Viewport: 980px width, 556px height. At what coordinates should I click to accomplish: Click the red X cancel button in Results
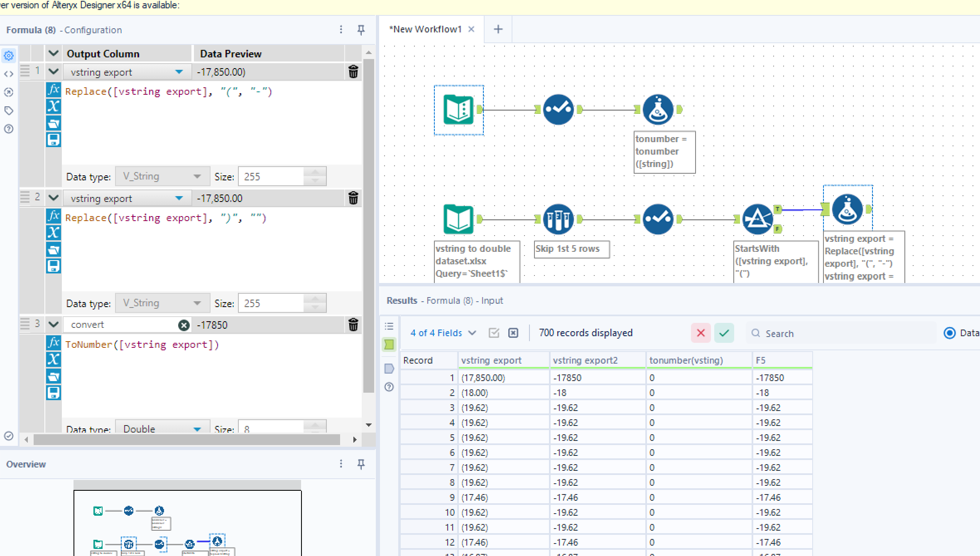click(701, 333)
